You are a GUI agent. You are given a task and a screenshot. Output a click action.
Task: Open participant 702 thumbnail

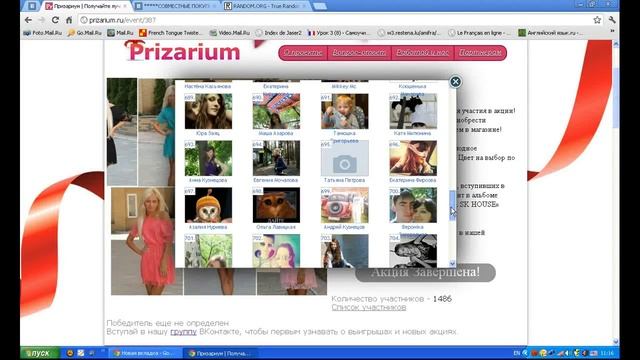(x=276, y=251)
